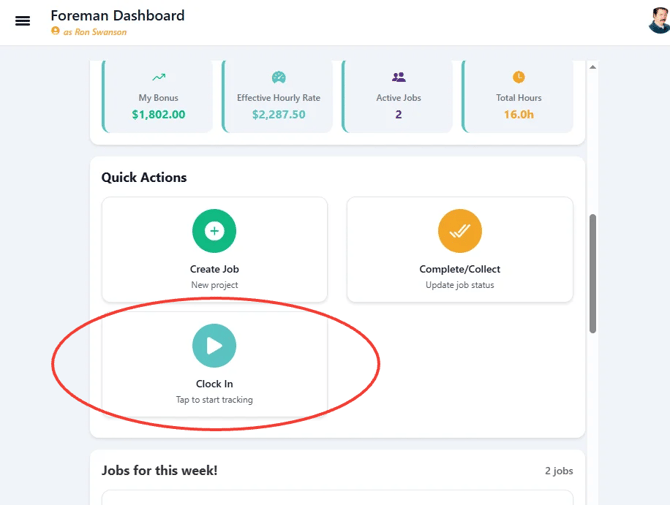The height and width of the screenshot is (505, 670).
Task: Click the Active Jobs count 2
Action: click(399, 115)
